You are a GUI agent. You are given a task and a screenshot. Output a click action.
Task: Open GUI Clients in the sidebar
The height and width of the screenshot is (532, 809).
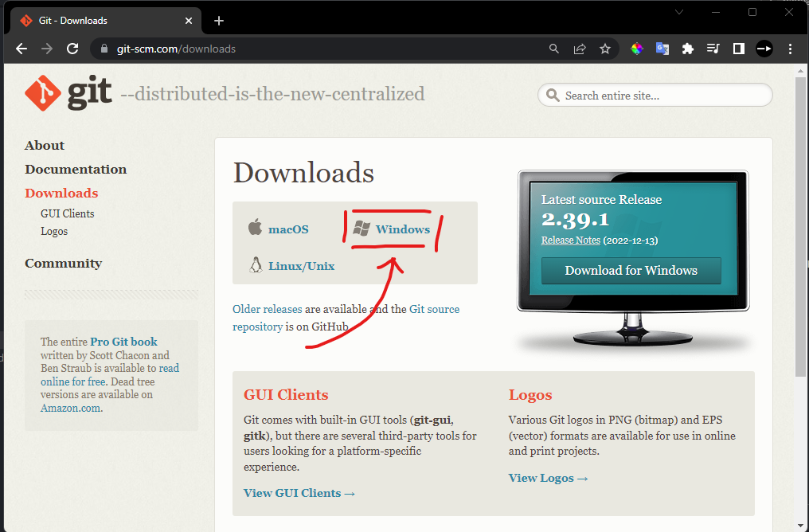pos(68,213)
